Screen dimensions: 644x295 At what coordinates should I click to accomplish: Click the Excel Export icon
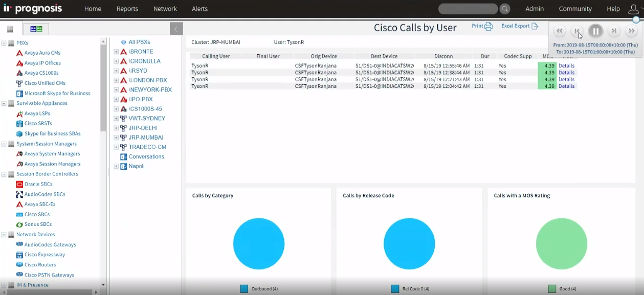[x=535, y=26]
